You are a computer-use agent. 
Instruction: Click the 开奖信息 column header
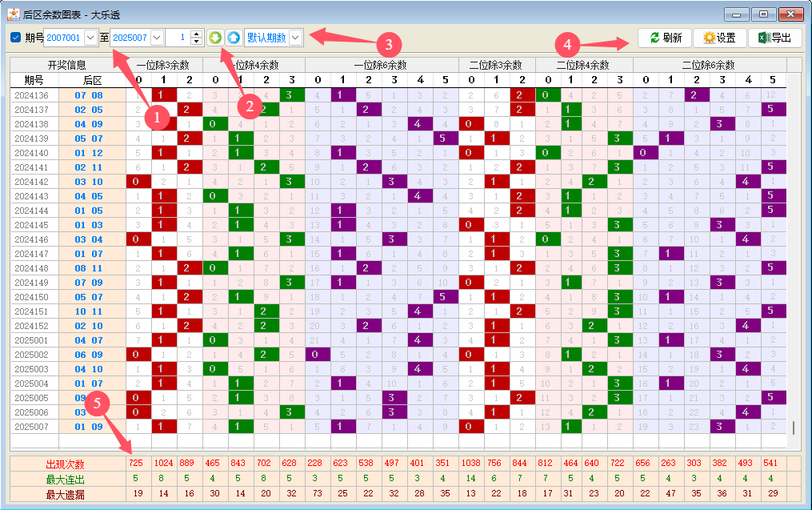67,65
